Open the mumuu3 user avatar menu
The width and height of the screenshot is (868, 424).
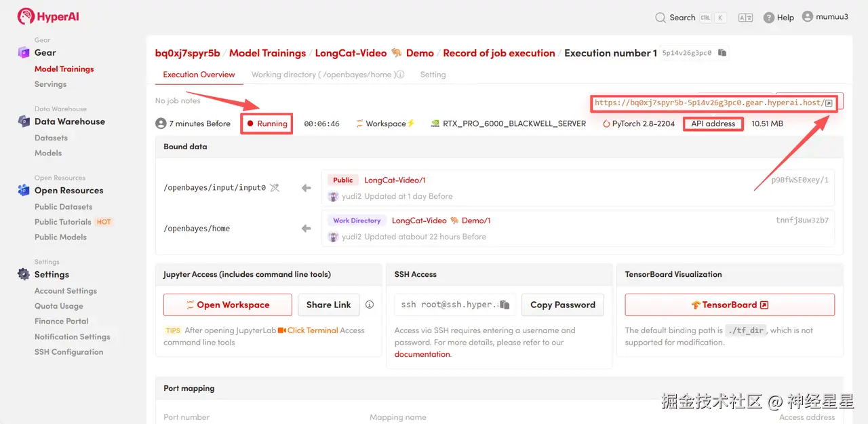point(807,16)
